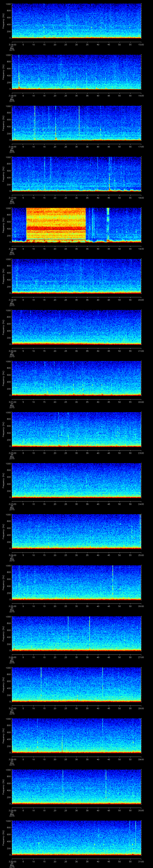Click the 19:00 end time label

pyautogui.click(x=141, y=249)
